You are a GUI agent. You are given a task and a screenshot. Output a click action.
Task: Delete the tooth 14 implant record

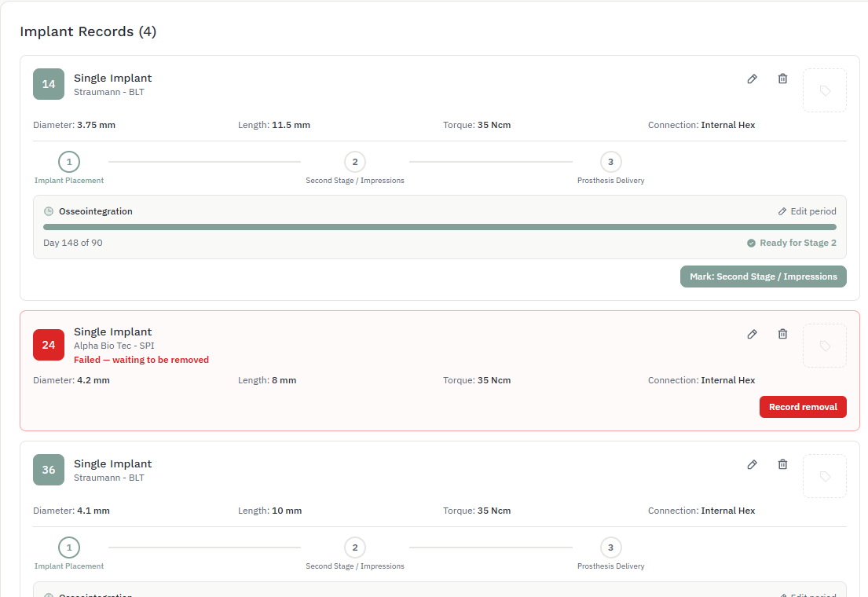tap(782, 79)
